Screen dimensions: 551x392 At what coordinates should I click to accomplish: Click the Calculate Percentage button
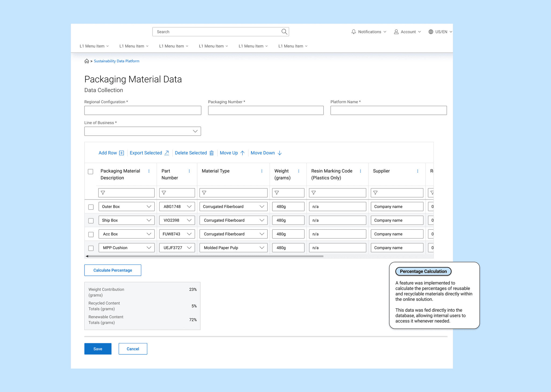pos(113,270)
